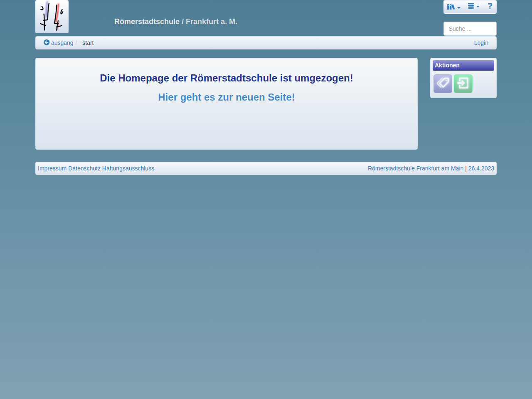Click the Römerstadtschule school logo
532x399 pixels.
click(x=52, y=17)
